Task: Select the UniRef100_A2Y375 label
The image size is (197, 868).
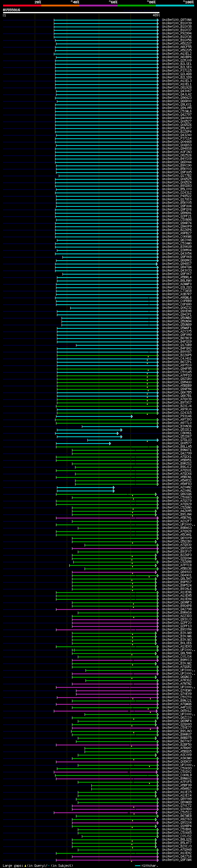Action: (x=177, y=332)
